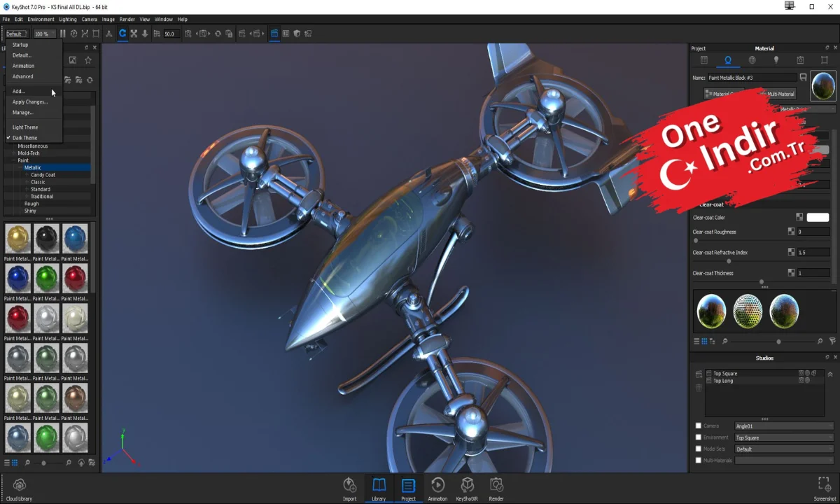Collapse the Paint tree node

14,160
